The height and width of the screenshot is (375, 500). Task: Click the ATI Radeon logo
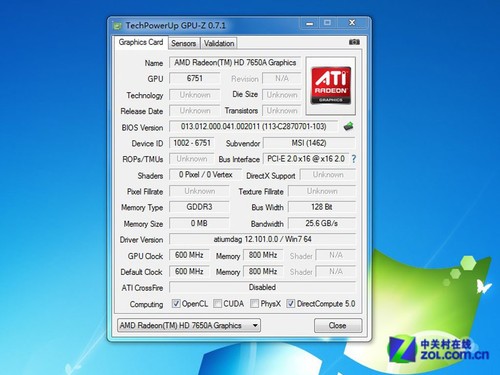(x=331, y=86)
